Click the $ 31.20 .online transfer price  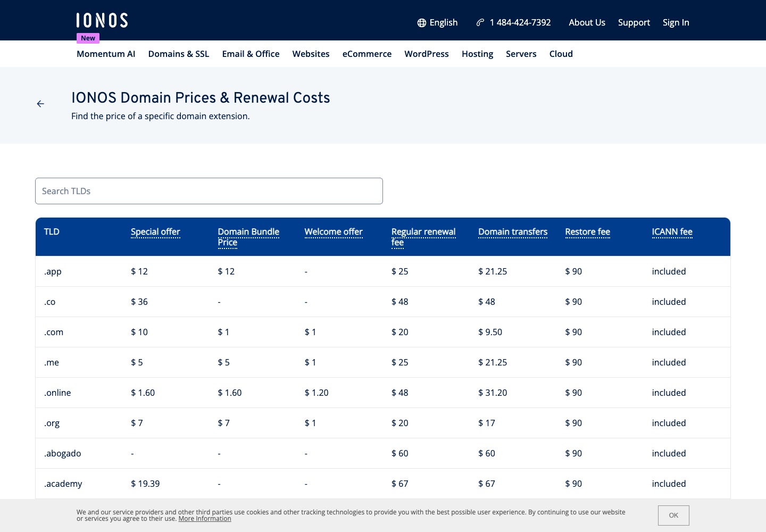pyautogui.click(x=493, y=393)
